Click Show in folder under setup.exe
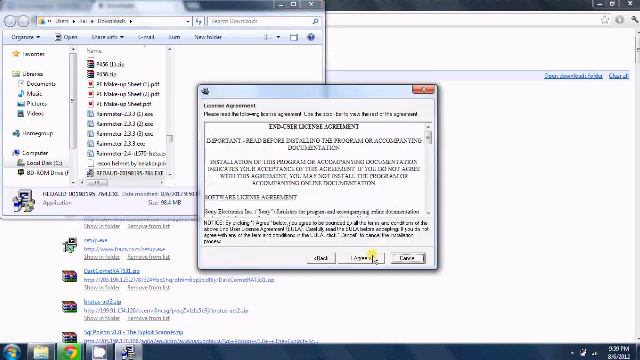 pyautogui.click(x=102, y=257)
